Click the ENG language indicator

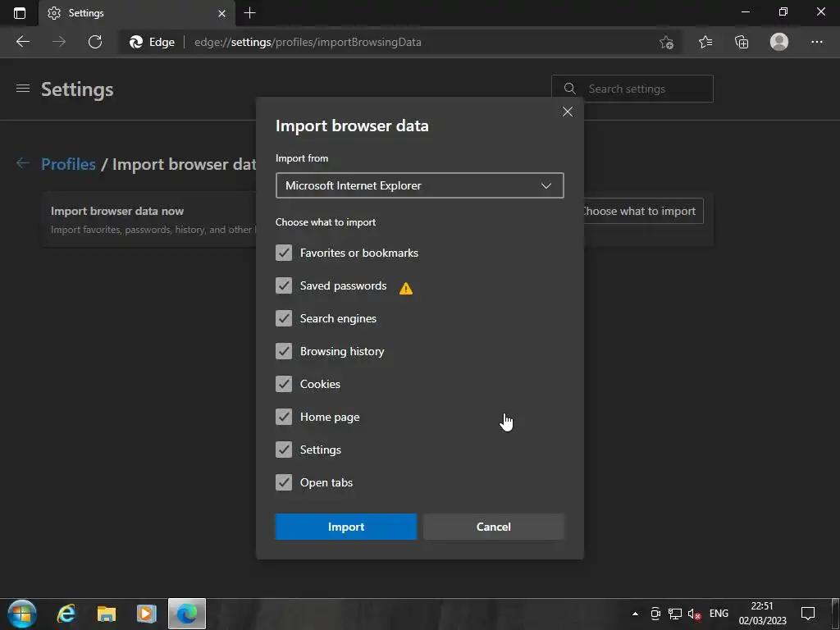[x=719, y=614]
